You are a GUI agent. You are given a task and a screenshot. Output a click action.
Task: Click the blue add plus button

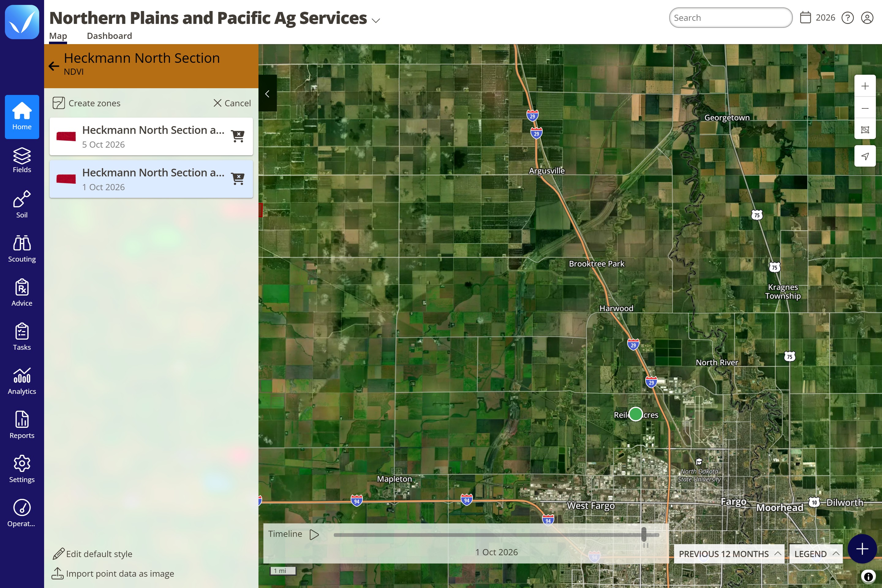[x=862, y=548]
